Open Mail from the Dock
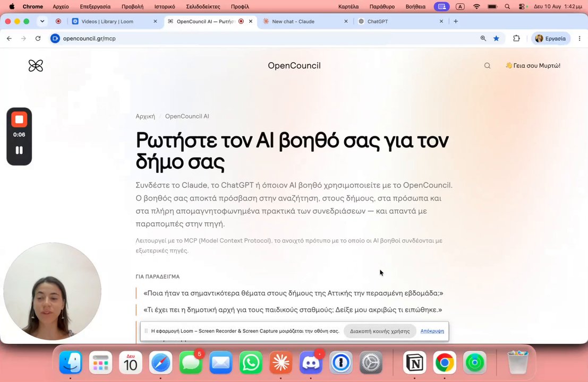The width and height of the screenshot is (588, 382). coord(220,362)
